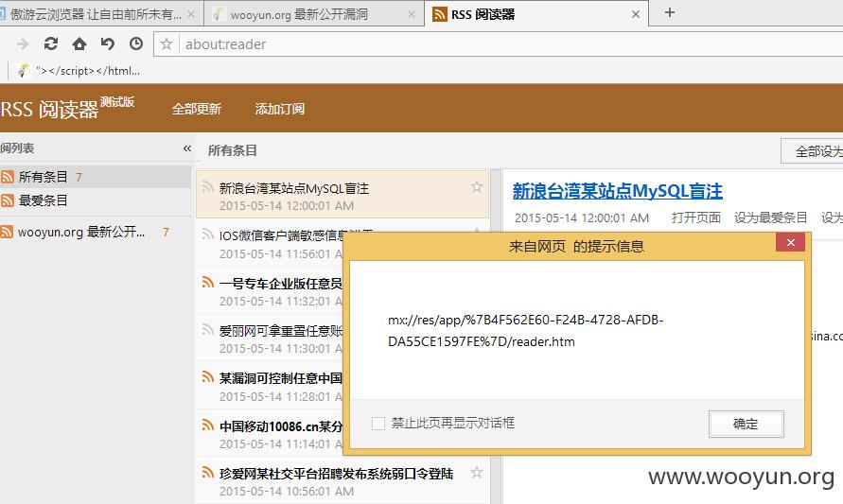Bookmark page with address bar star
The height and width of the screenshot is (504, 843).
click(167, 44)
